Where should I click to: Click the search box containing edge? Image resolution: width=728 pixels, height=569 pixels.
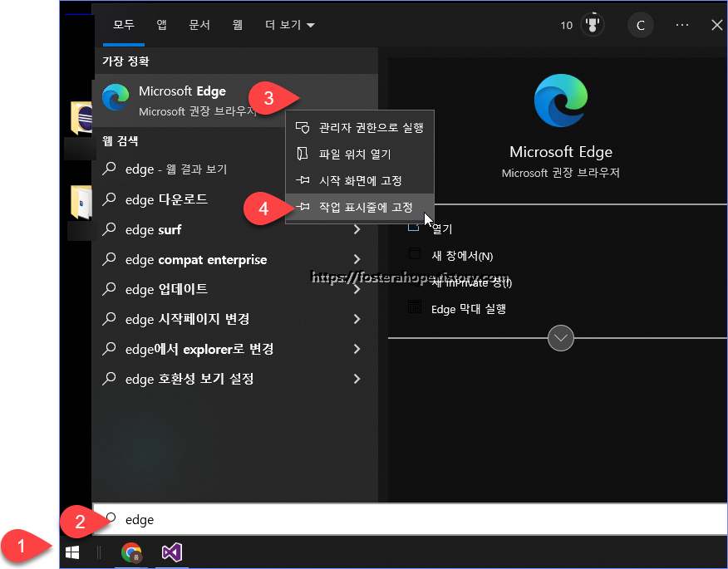[x=410, y=519]
